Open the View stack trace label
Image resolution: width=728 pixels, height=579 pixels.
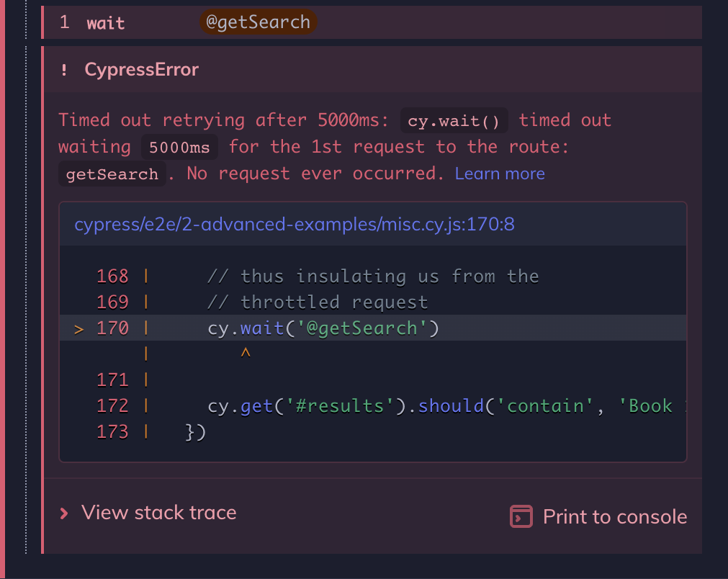(x=158, y=513)
